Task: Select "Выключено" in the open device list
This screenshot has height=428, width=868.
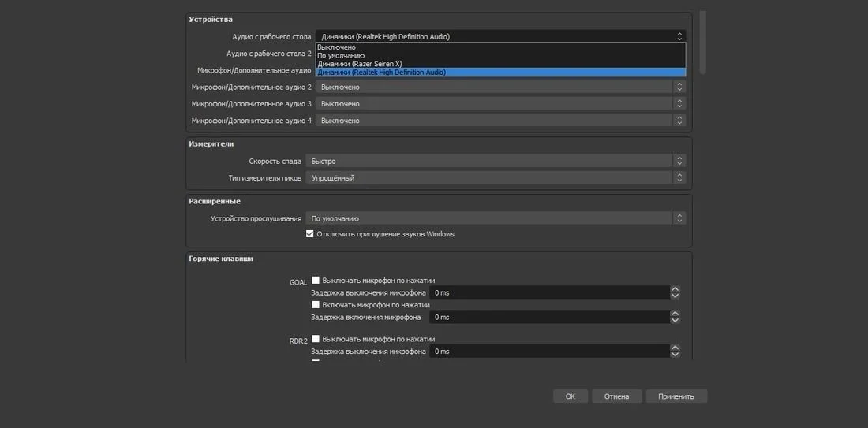Action: tap(500, 47)
